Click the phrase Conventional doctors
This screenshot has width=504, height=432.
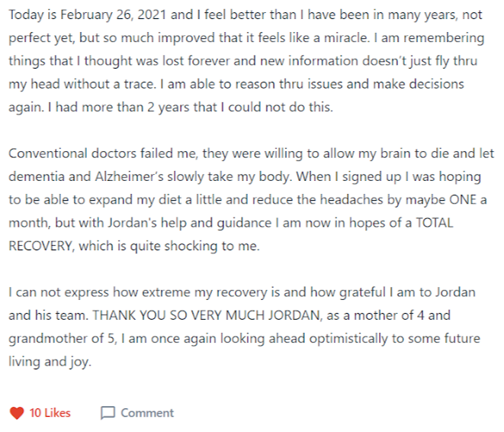tap(72, 153)
